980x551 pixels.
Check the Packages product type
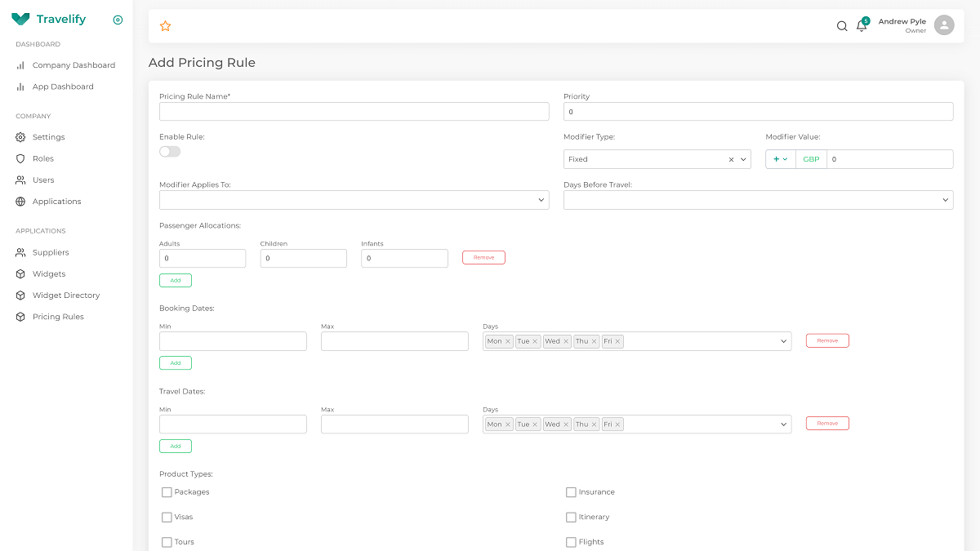(167, 492)
